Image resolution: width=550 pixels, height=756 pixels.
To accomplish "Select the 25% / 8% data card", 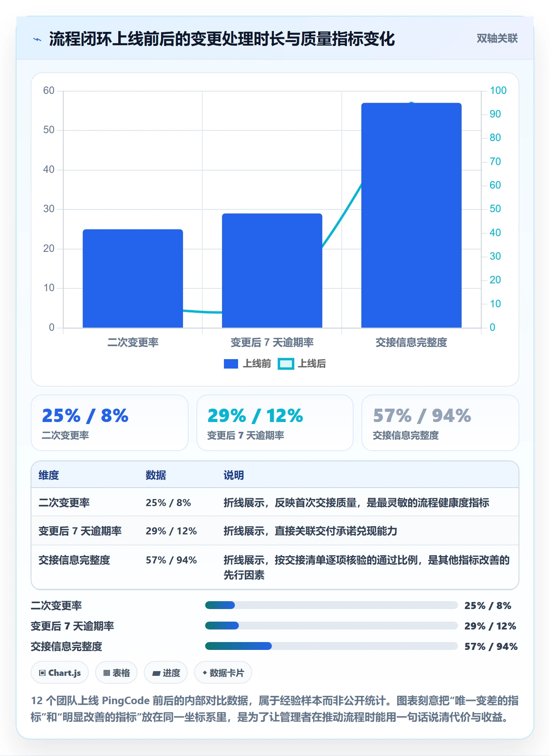I will pyautogui.click(x=110, y=423).
